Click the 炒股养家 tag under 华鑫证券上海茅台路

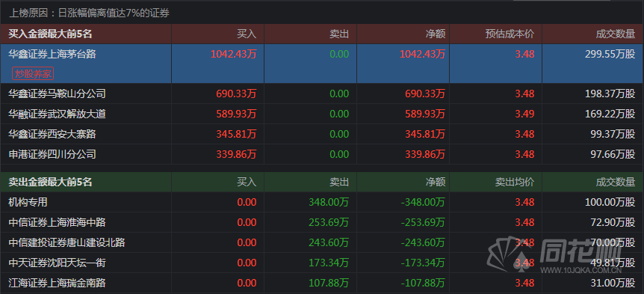pos(33,73)
